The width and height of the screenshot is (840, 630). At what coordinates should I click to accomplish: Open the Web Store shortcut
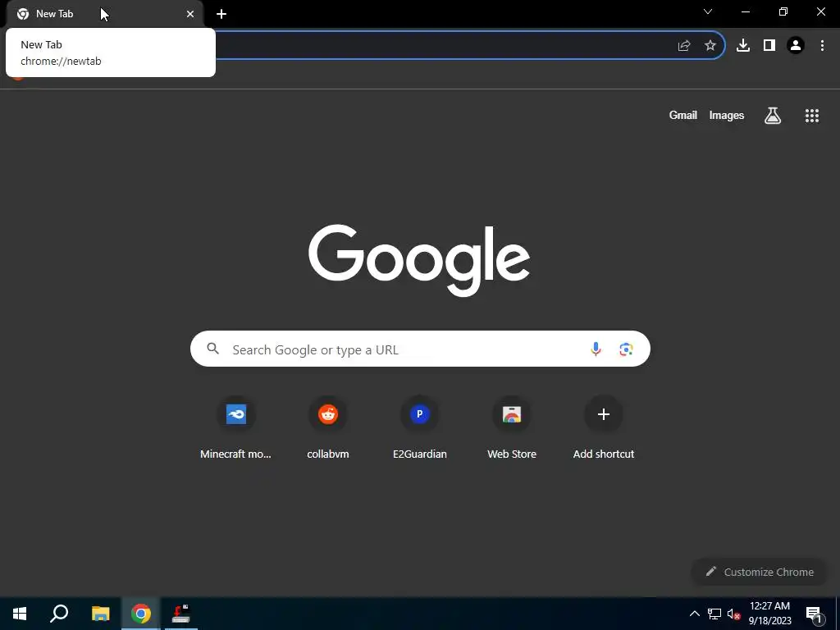click(512, 428)
